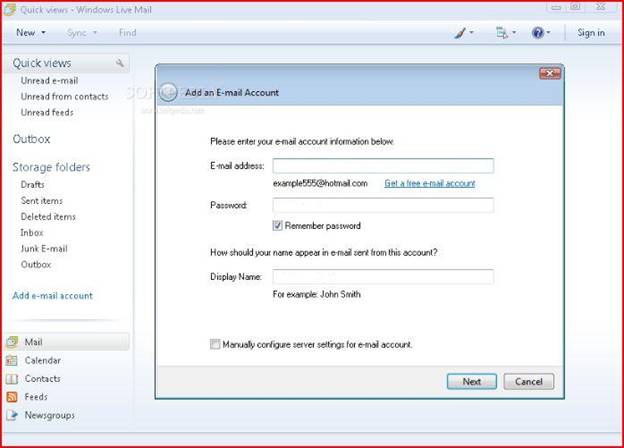The width and height of the screenshot is (624, 448).
Task: Expand the New button dropdown arrow
Action: [x=43, y=33]
